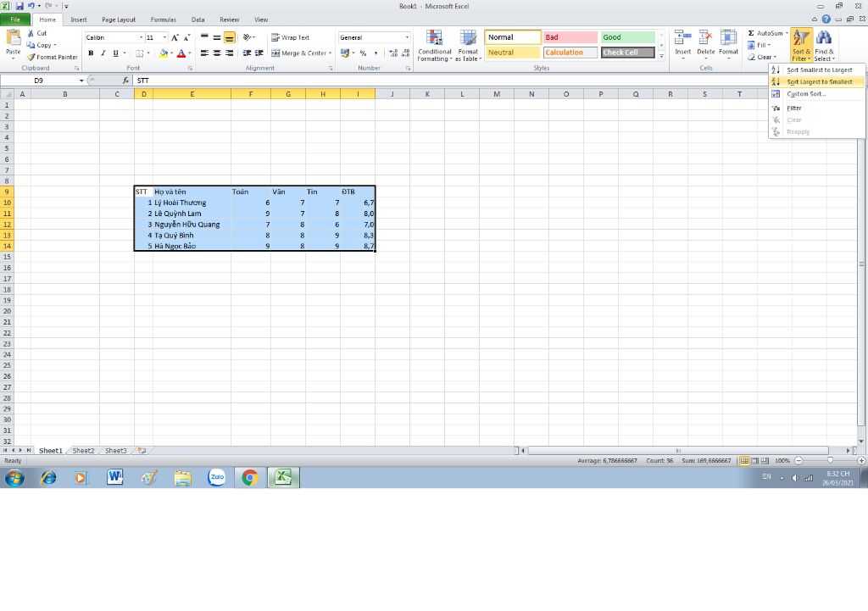Toggle Underline formatting
This screenshot has width=868, height=611.
tap(115, 53)
